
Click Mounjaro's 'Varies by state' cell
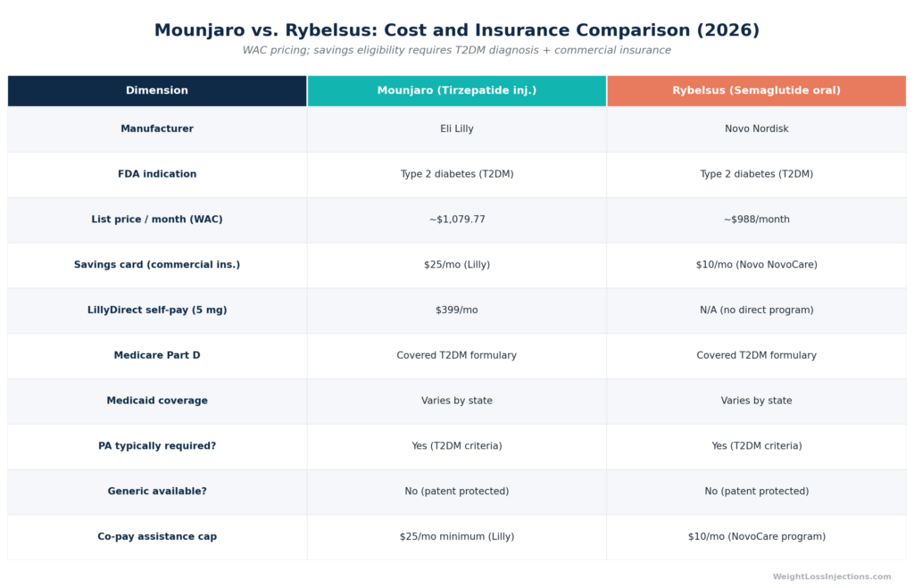456,401
